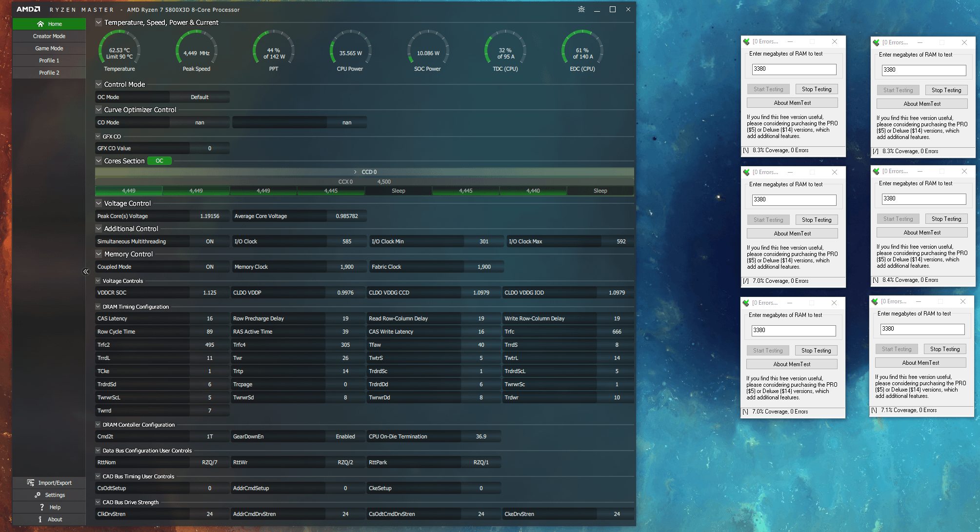
Task: Open Profile 2
Action: click(49, 73)
